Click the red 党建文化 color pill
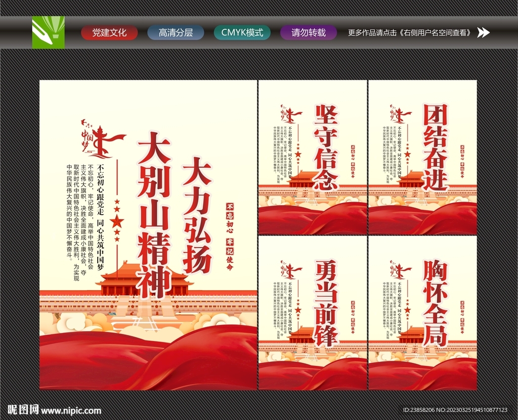Image resolution: width=518 pixels, height=420 pixels. pyautogui.click(x=109, y=33)
